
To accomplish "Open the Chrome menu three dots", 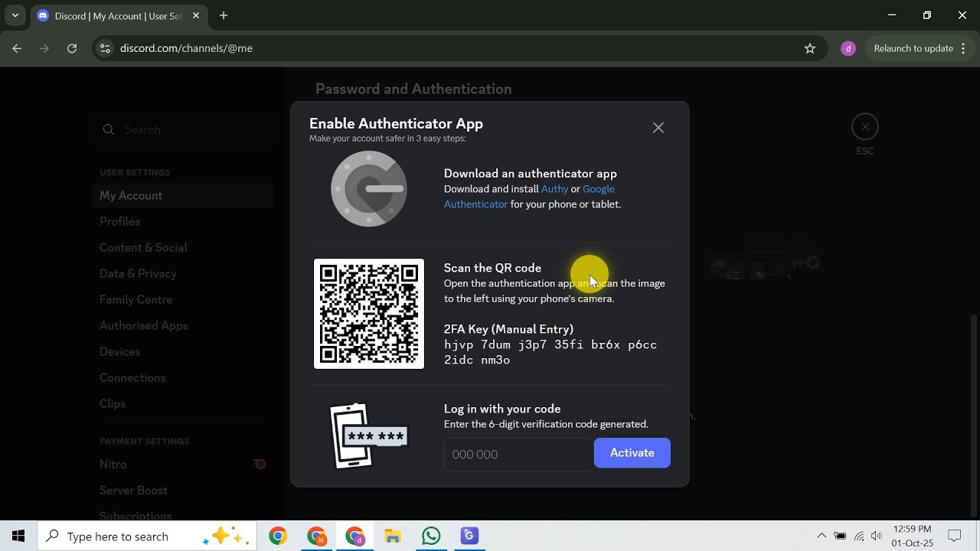I will click(963, 48).
